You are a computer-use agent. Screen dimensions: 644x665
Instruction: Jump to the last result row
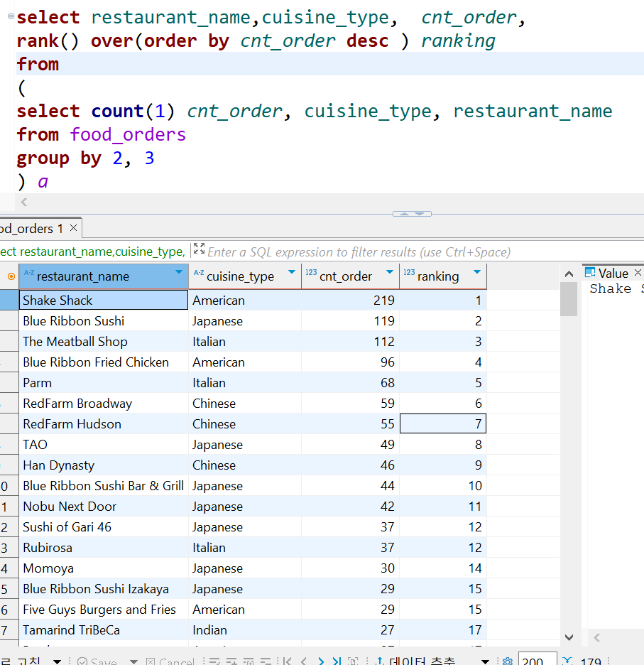pyautogui.click(x=337, y=661)
